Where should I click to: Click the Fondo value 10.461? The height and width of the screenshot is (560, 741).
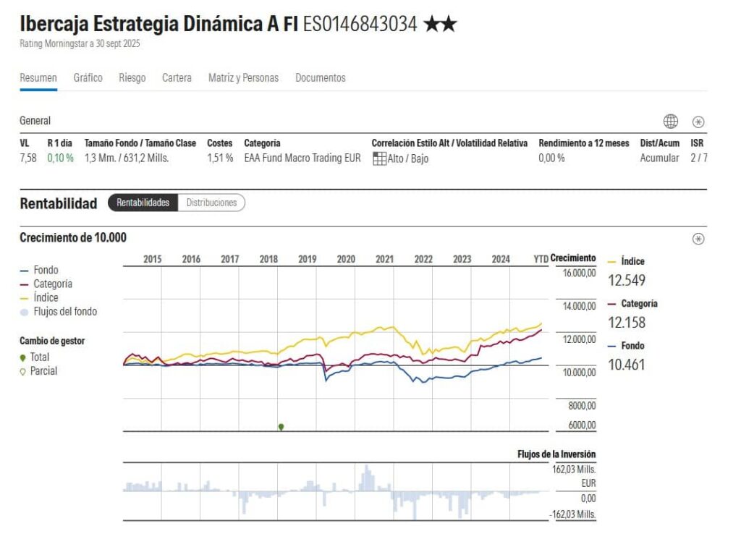[626, 365]
